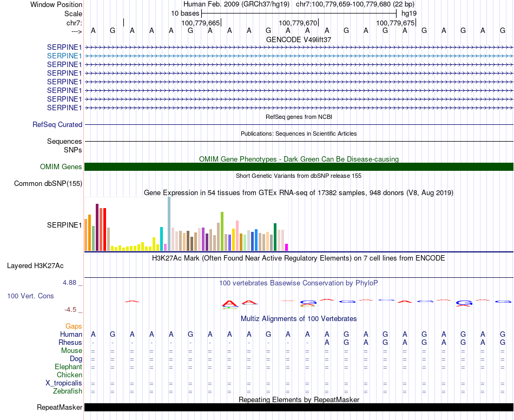Click the chr7:100,779,659-100,779,680 position text
514x420 pixels.
355,4
